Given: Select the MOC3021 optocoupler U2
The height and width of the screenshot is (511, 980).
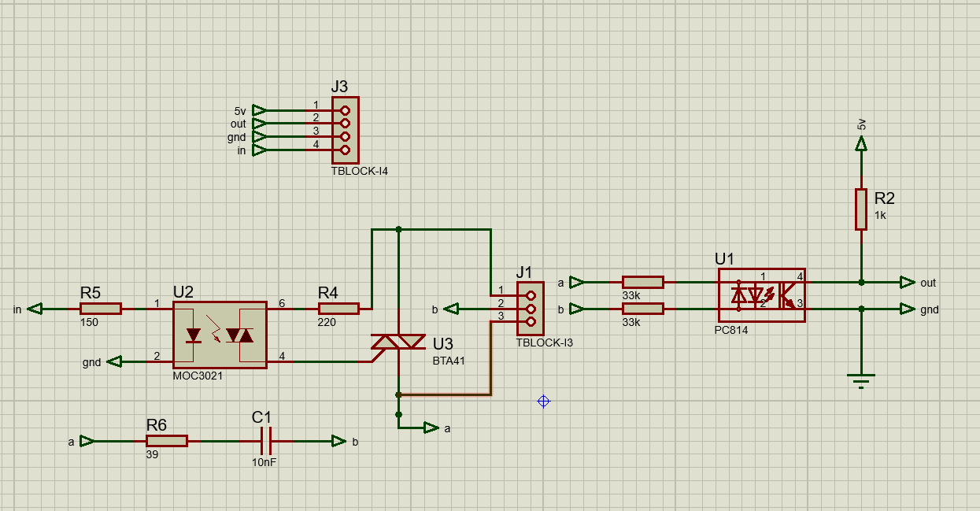Looking at the screenshot, I should coord(220,335).
